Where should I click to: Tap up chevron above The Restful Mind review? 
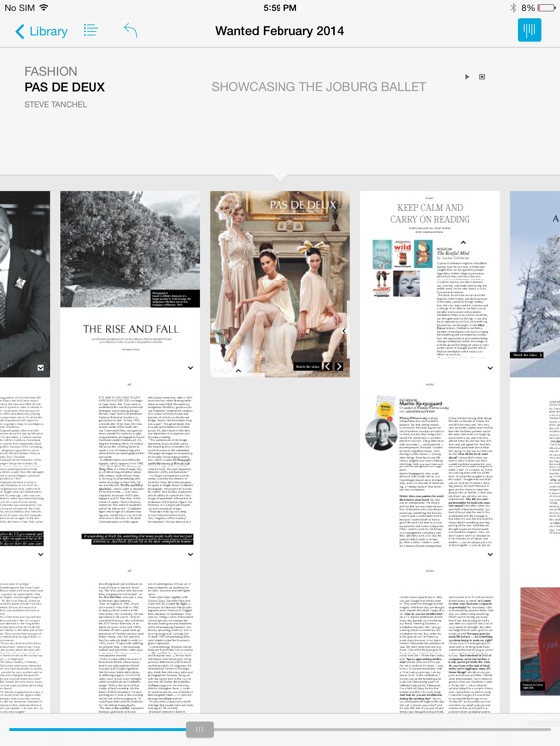click(x=463, y=242)
